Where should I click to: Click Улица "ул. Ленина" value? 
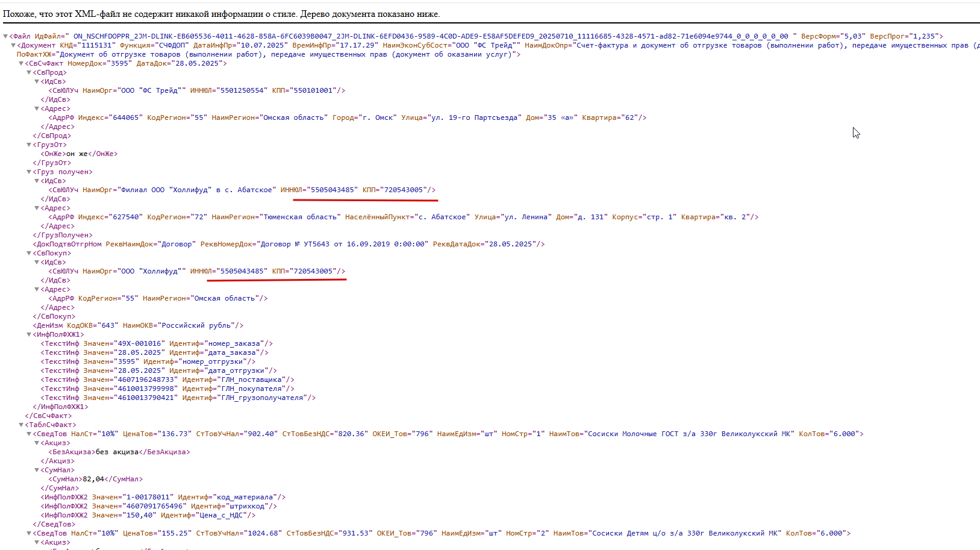click(x=526, y=217)
